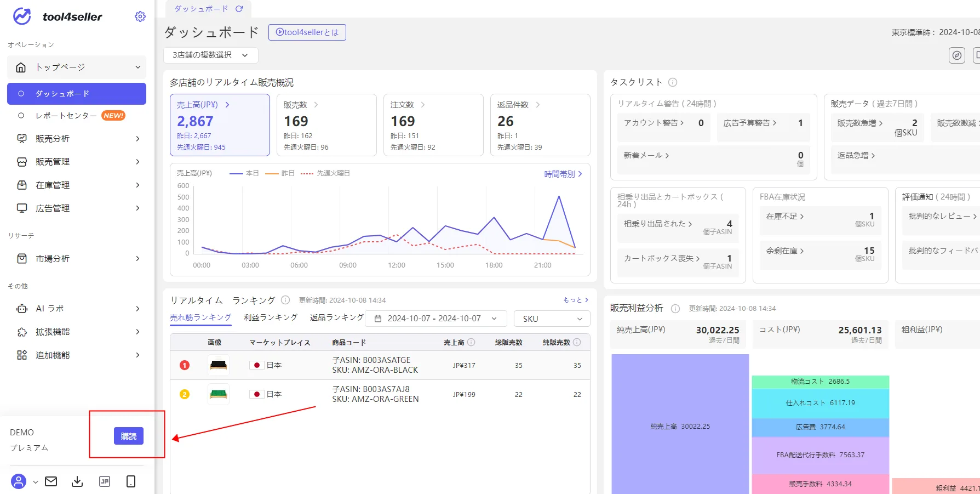Switch to 返品ランキング tab
The height and width of the screenshot is (494, 980).
click(x=336, y=317)
